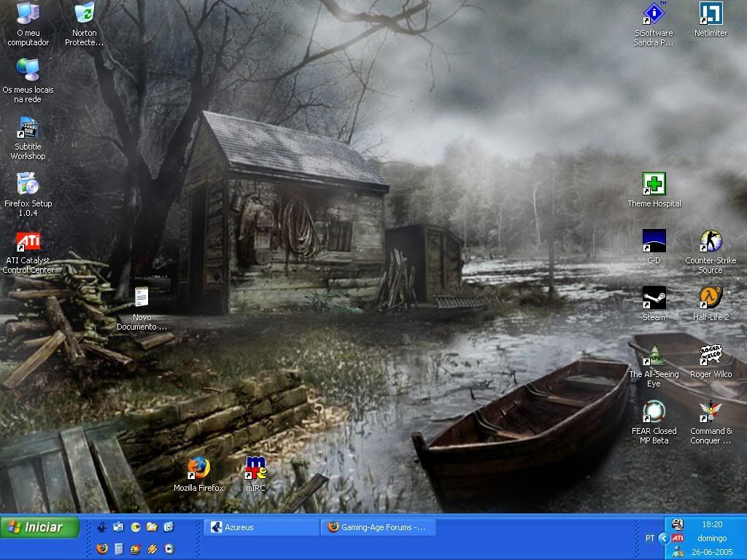
Task: Open the Iniciar start menu
Action: pyautogui.click(x=39, y=527)
